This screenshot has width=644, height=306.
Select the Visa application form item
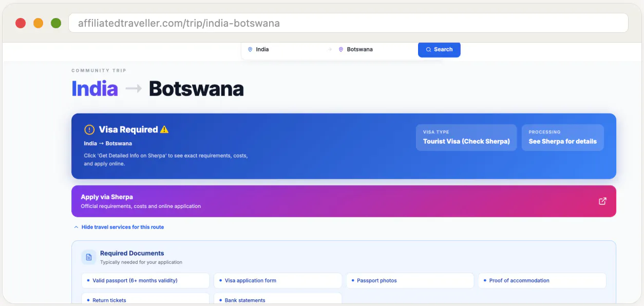[278, 281]
